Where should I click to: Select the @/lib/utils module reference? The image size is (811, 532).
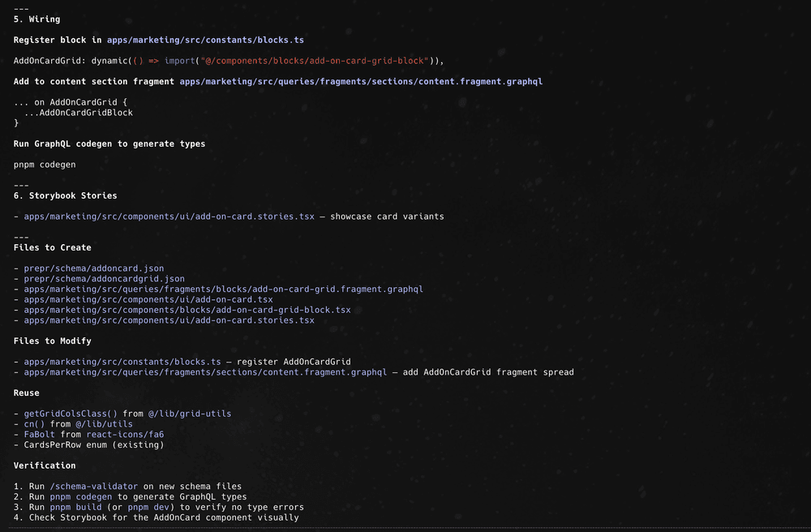[x=105, y=424]
